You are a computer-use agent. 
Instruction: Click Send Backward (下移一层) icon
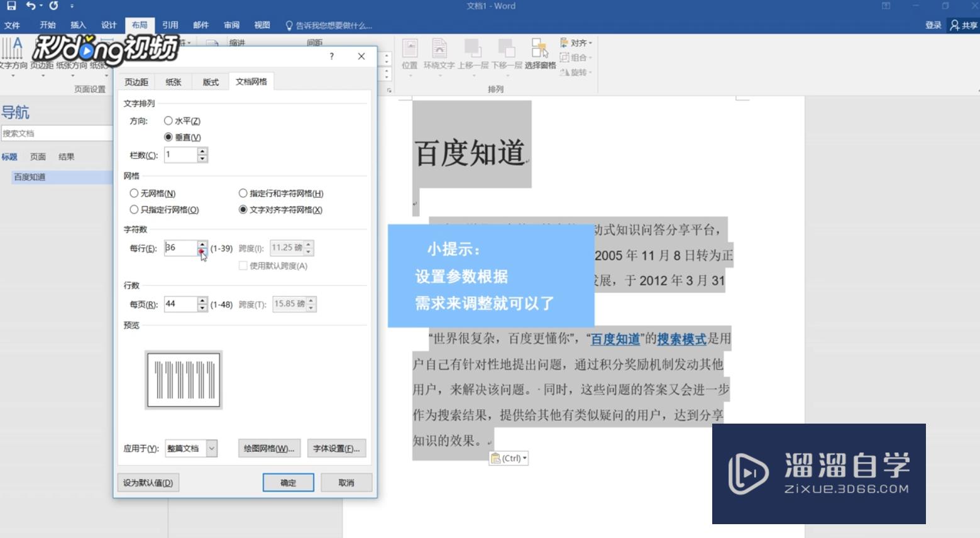[x=507, y=54]
